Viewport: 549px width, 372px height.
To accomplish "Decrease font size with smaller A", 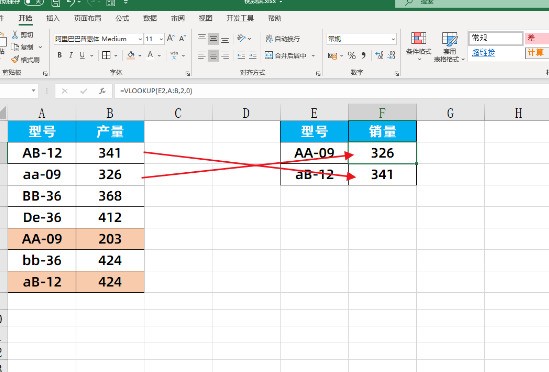I will pos(182,38).
